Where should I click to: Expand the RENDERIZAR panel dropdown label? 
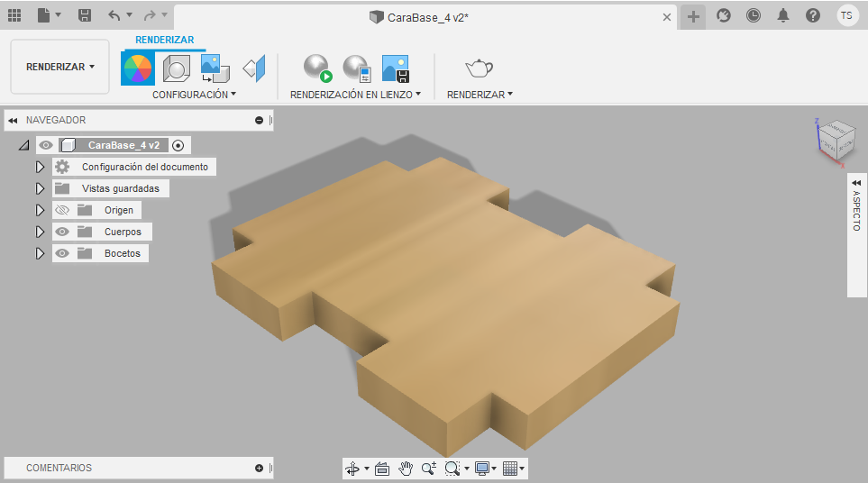[480, 95]
